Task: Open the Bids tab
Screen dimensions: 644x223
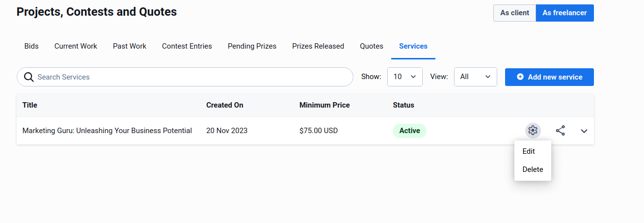Action: [x=31, y=46]
